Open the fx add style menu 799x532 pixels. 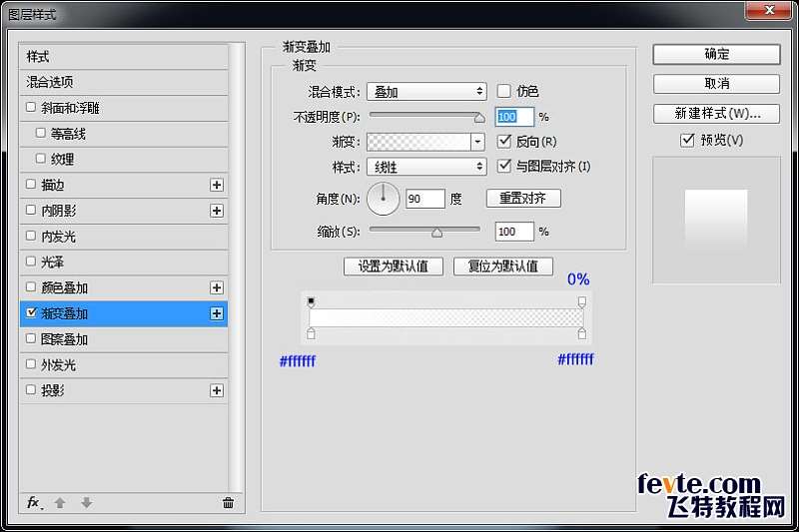tap(35, 503)
